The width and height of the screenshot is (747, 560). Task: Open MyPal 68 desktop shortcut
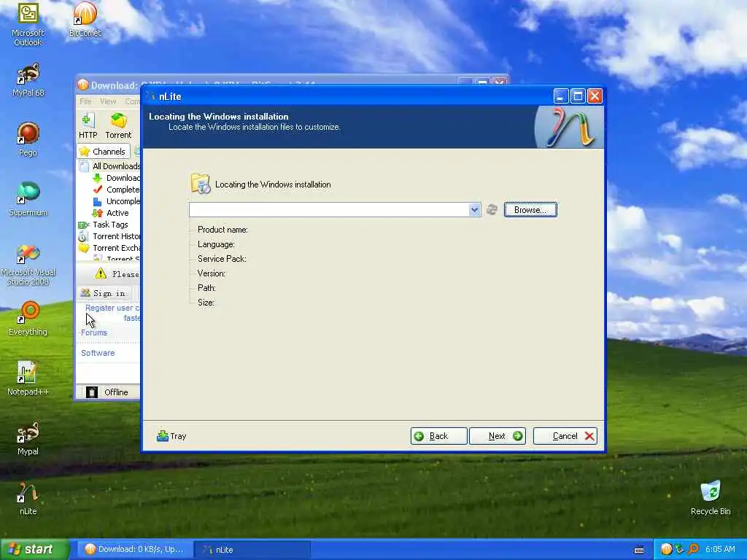(x=28, y=80)
